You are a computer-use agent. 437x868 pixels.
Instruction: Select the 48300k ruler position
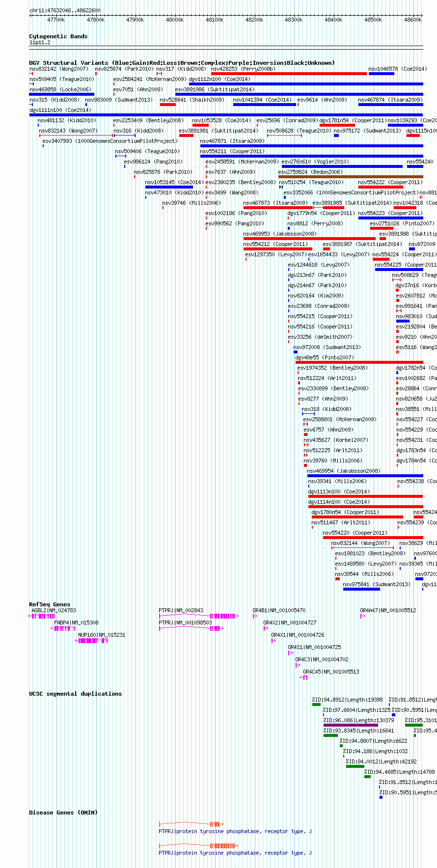pyautogui.click(x=294, y=20)
